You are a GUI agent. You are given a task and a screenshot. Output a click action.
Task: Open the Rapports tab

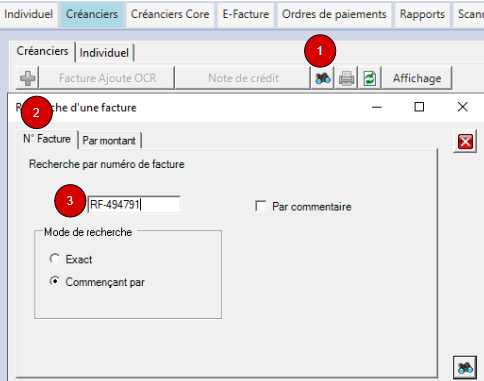pos(422,14)
